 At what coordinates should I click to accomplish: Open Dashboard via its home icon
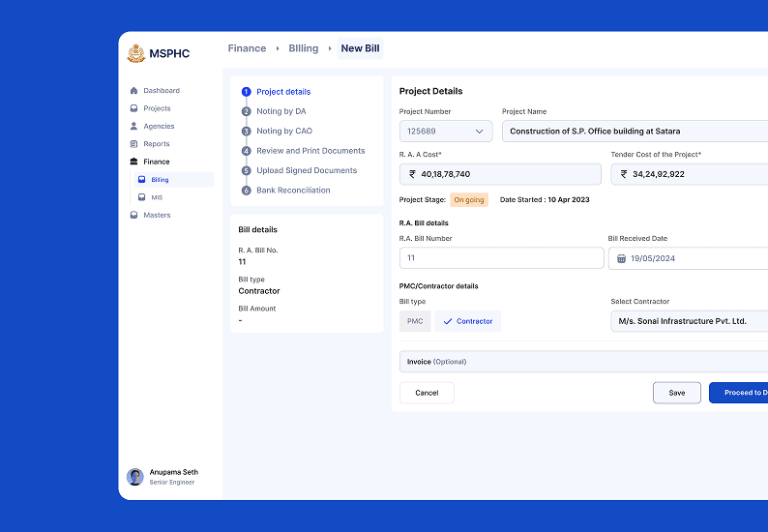coord(133,91)
